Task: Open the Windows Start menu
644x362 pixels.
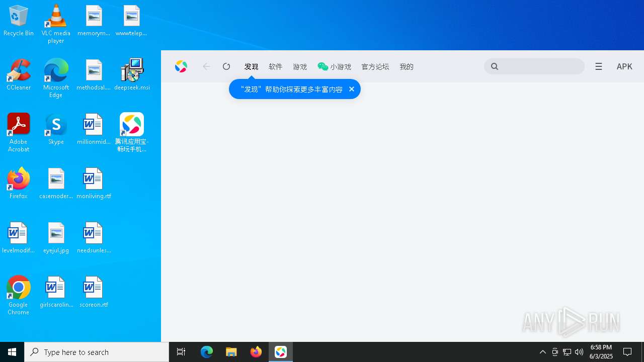Action: (12, 352)
